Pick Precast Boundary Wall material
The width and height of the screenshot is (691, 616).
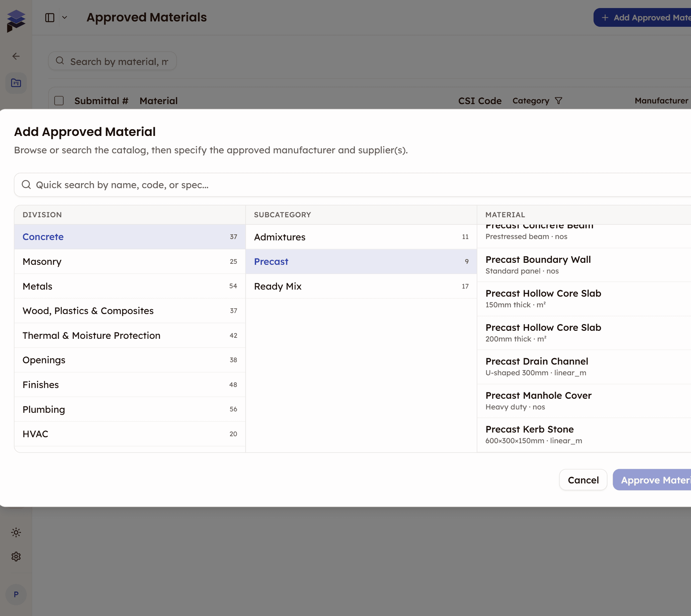584,265
